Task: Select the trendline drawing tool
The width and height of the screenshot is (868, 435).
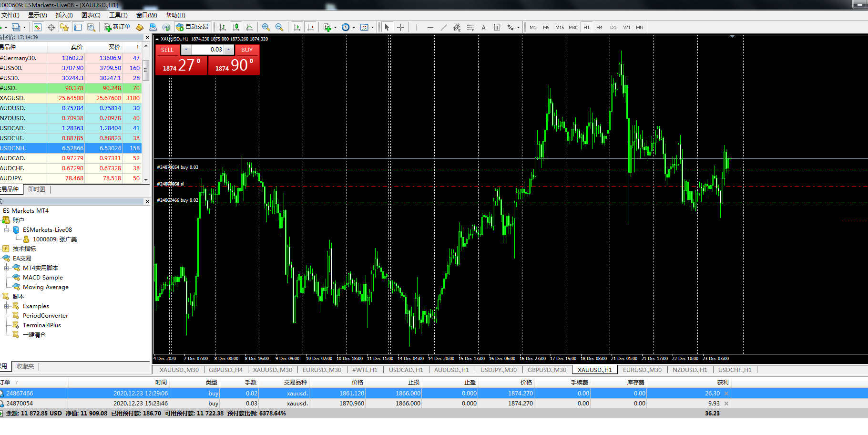Action: [x=444, y=27]
